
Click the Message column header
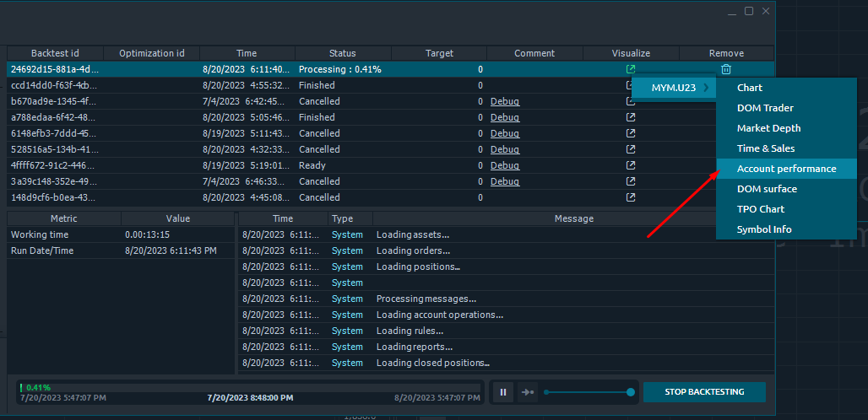tap(574, 218)
